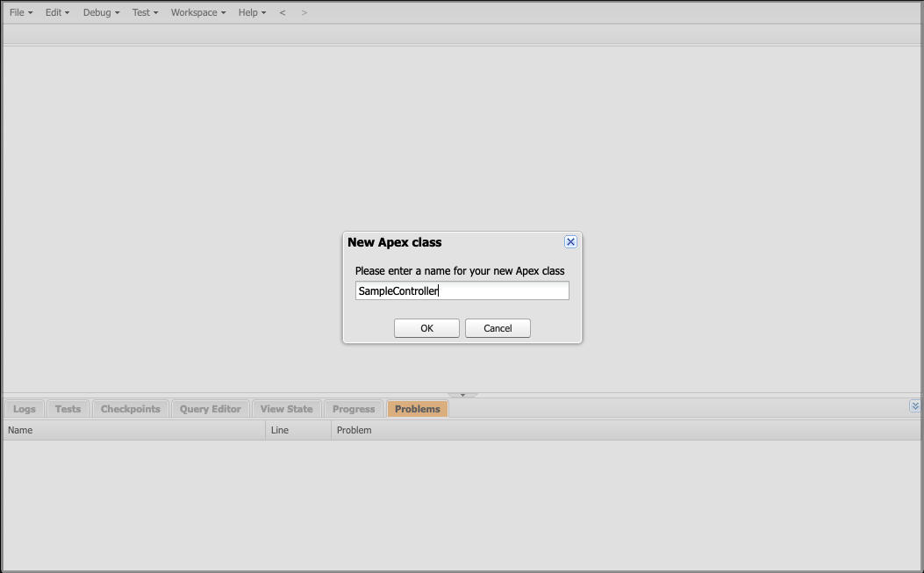The width and height of the screenshot is (924, 573).
Task: Sort by the Name column header
Action: pyautogui.click(x=134, y=430)
